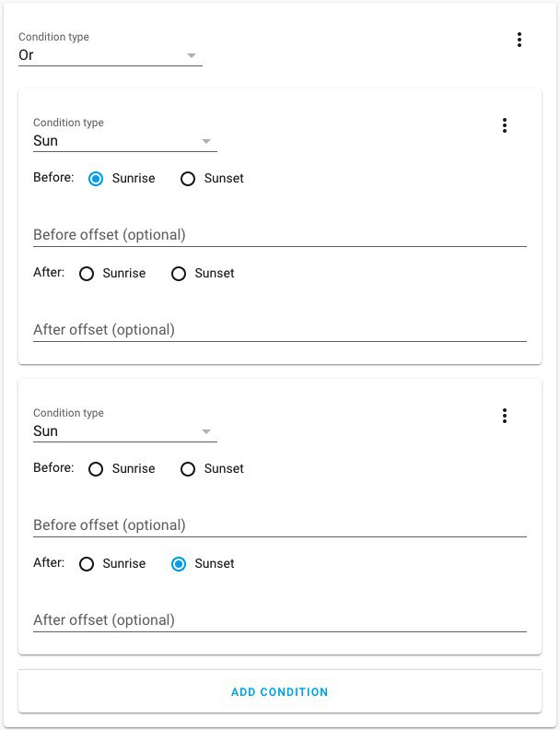Select After Sunset in the second Sun condition
Screen dimensions: 560x730
click(179, 564)
